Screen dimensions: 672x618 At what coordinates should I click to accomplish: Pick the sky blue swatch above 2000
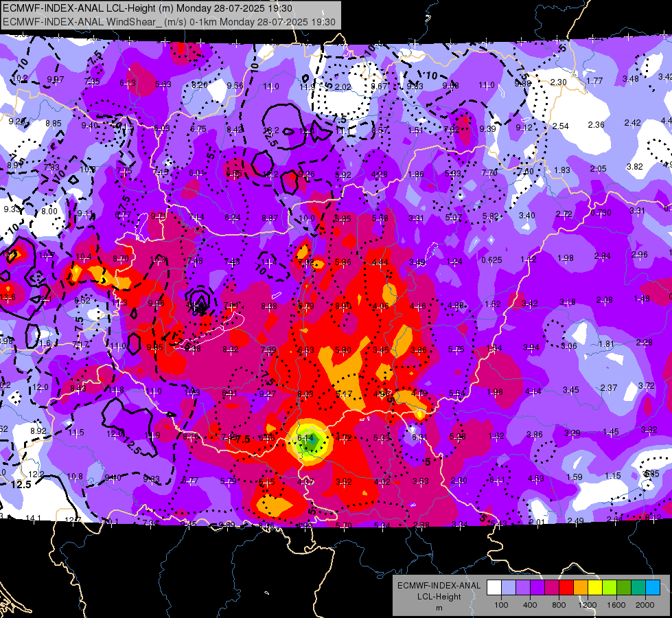pos(653,588)
